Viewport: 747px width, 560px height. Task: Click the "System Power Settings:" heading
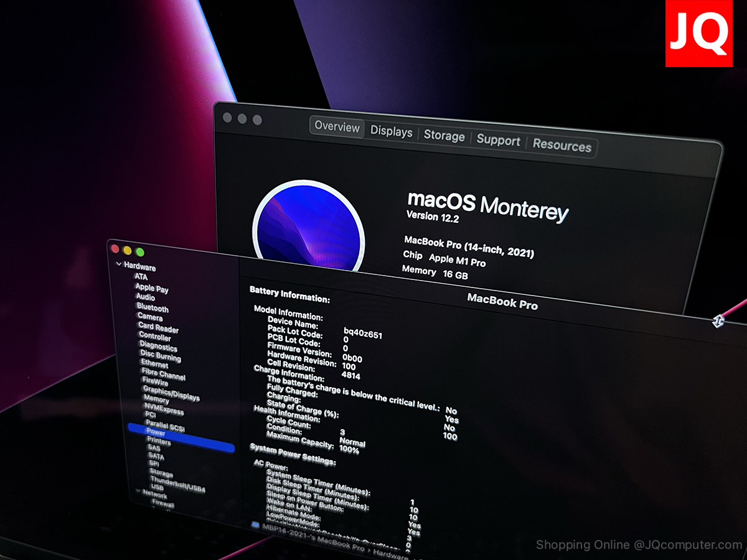tap(293, 454)
